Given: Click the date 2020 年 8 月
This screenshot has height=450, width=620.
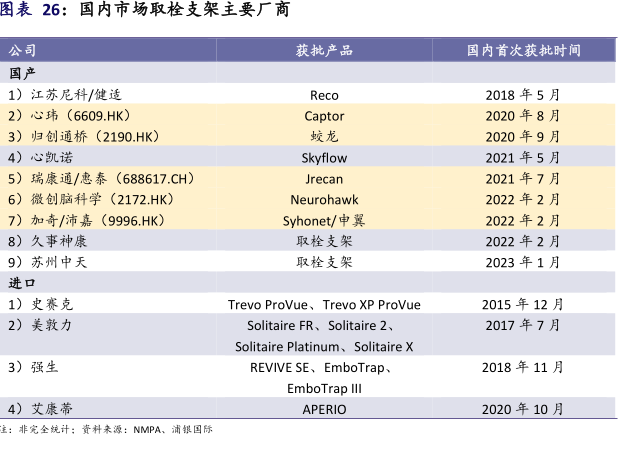Looking at the screenshot, I should [522, 116].
